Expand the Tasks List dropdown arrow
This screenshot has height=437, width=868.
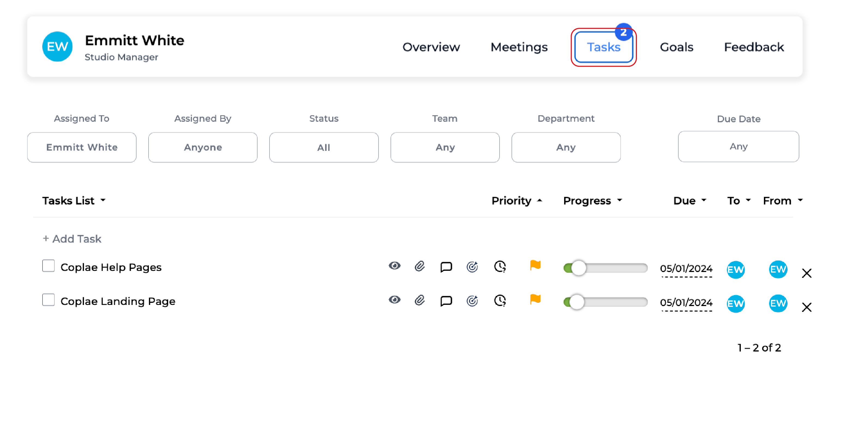click(x=103, y=200)
